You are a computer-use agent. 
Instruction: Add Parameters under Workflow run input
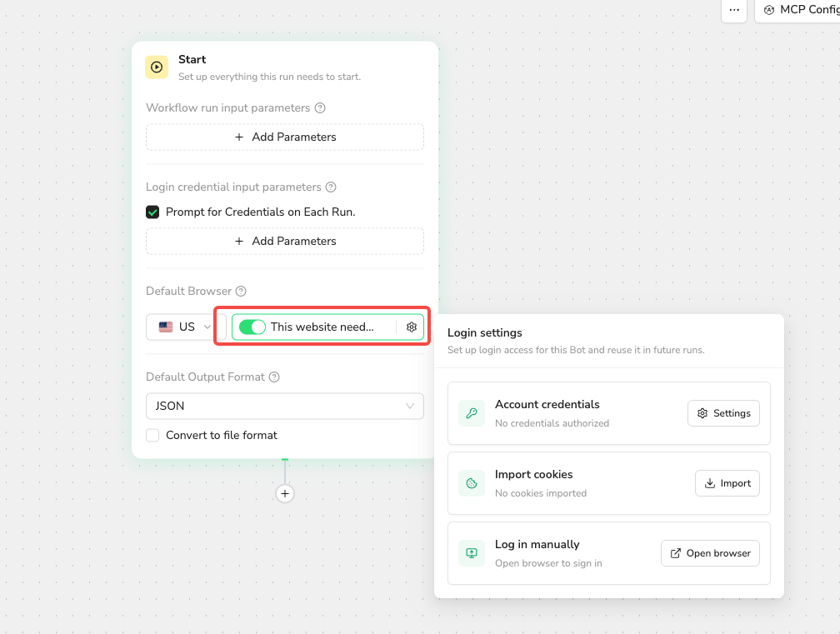(x=285, y=137)
